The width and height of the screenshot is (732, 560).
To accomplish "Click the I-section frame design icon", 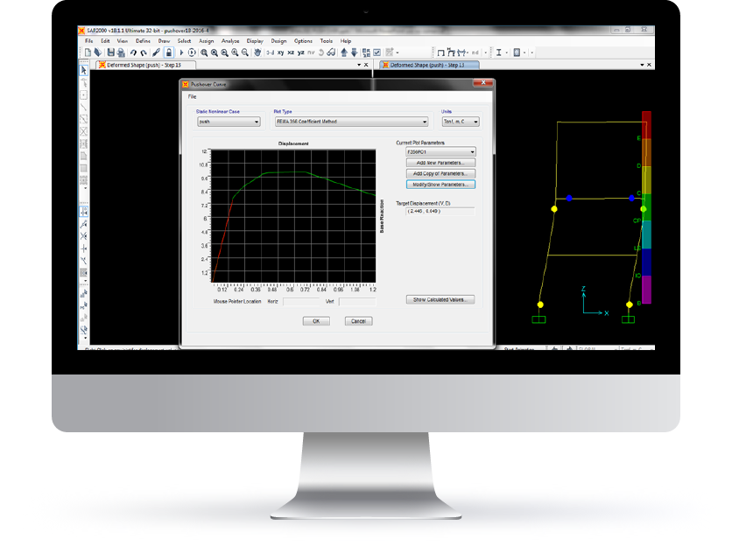I will [x=498, y=52].
